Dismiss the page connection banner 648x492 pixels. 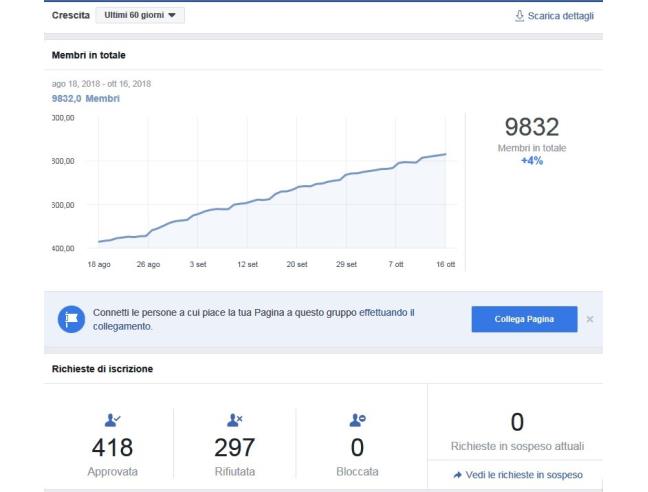tap(589, 319)
